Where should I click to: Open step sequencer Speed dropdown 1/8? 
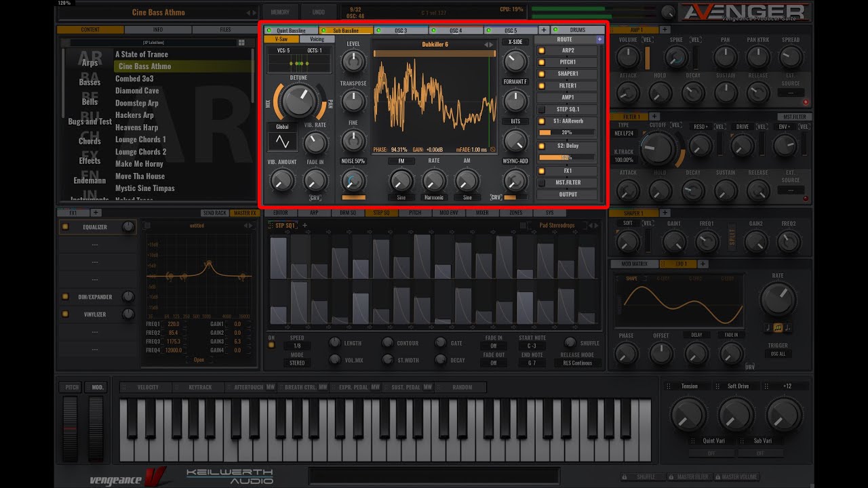coord(297,346)
